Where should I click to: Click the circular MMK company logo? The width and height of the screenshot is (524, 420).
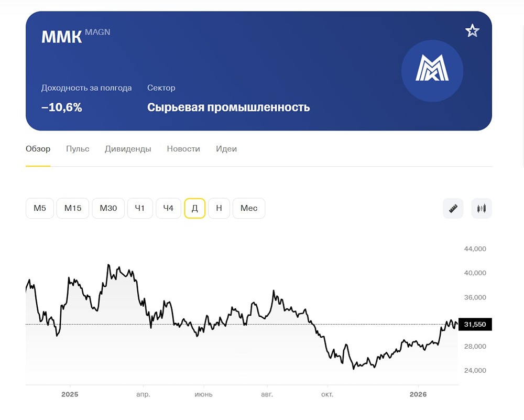click(x=432, y=71)
